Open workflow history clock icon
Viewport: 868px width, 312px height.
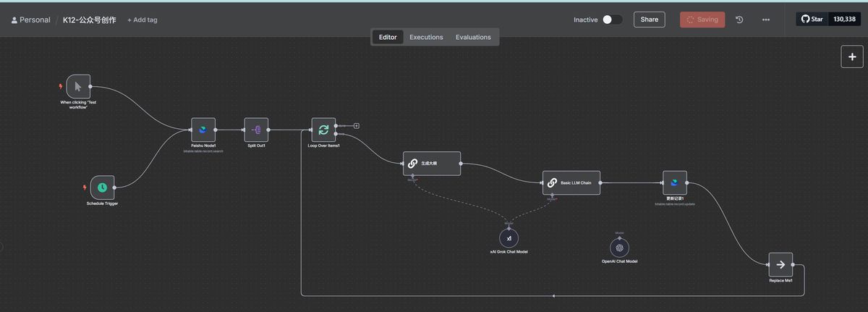click(x=739, y=20)
